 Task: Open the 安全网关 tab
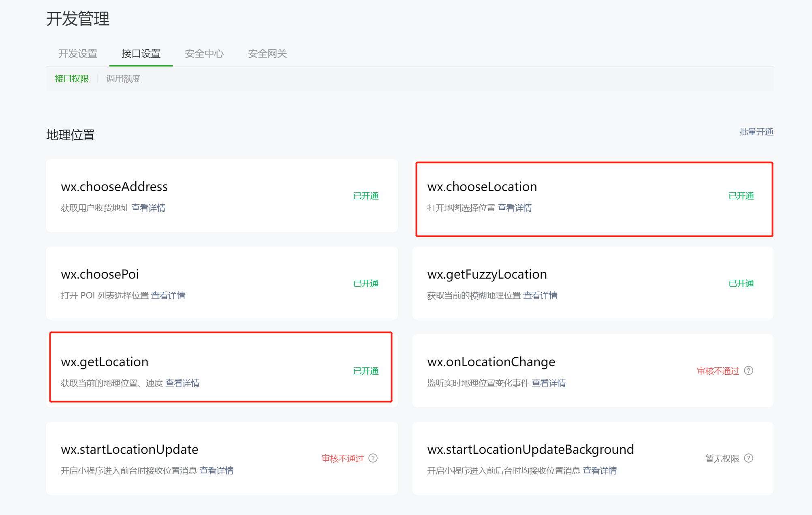pyautogui.click(x=267, y=54)
